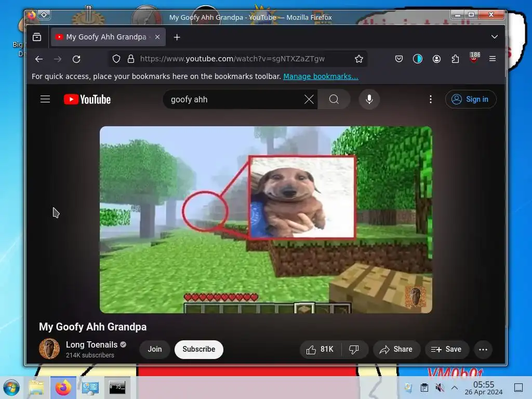Image resolution: width=532 pixels, height=399 pixels.
Task: Run search with the magnifier button
Action: click(334, 99)
